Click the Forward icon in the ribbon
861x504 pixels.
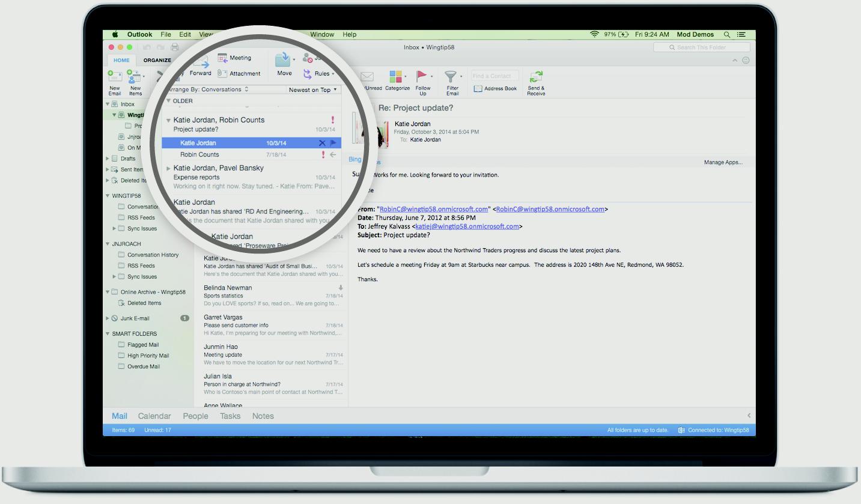pyautogui.click(x=201, y=62)
